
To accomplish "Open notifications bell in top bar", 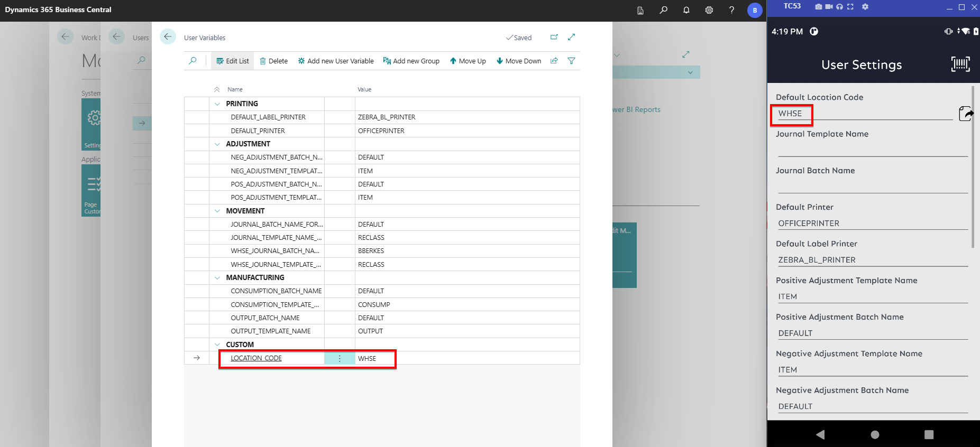I will pos(686,10).
